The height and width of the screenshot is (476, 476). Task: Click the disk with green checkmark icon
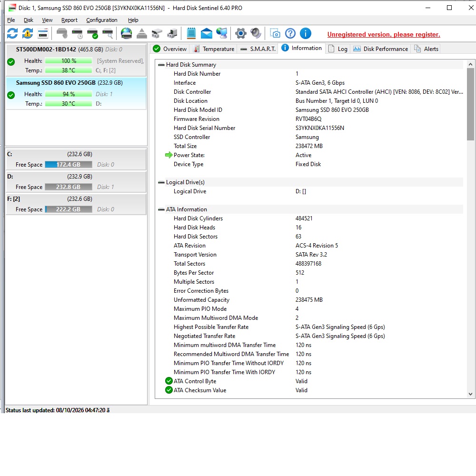[92, 33]
